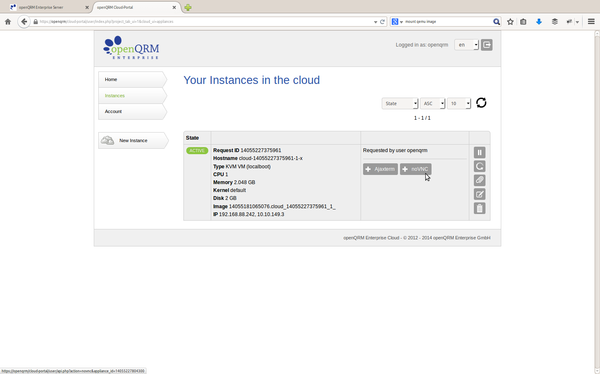
Task: Click the cloud icon beside New Instance
Action: coord(107,140)
